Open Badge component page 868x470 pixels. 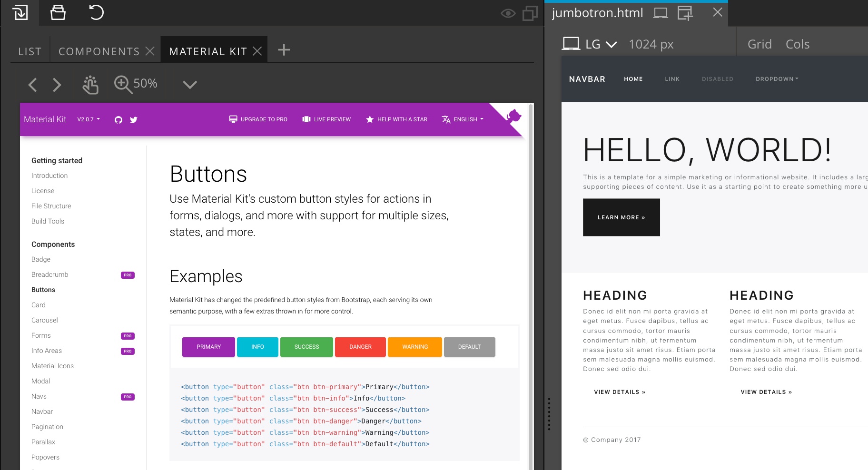41,259
